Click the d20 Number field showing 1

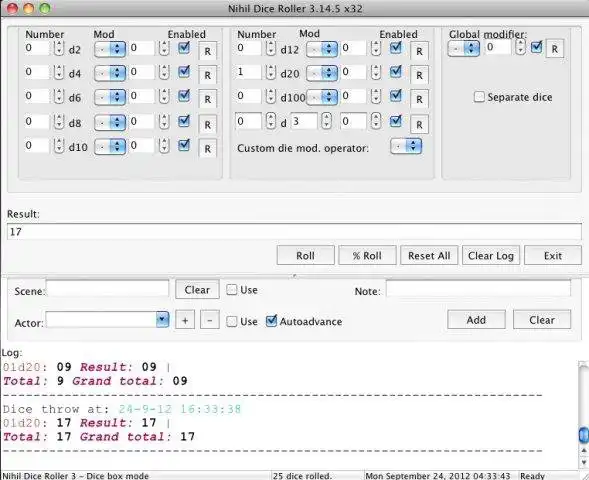coord(248,72)
